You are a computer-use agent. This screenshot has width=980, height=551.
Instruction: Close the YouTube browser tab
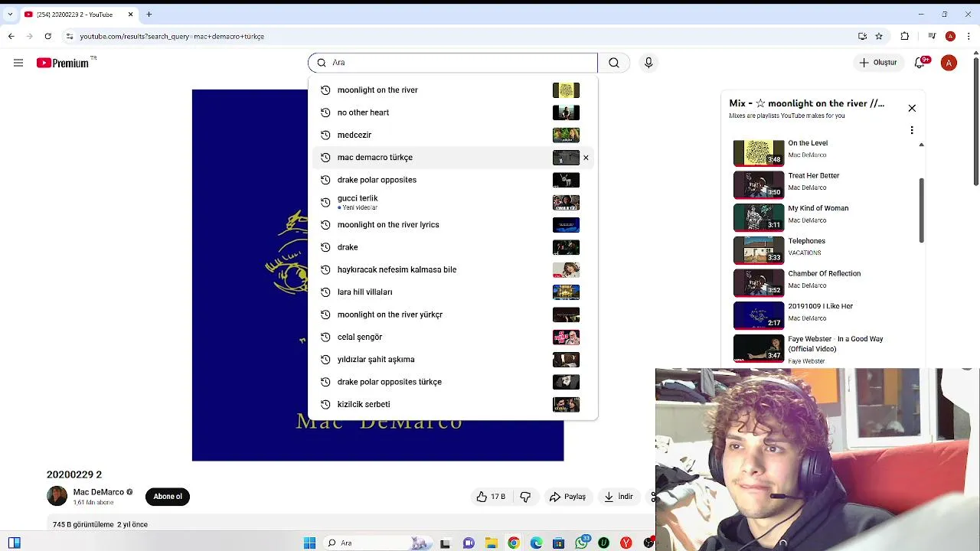point(130,15)
